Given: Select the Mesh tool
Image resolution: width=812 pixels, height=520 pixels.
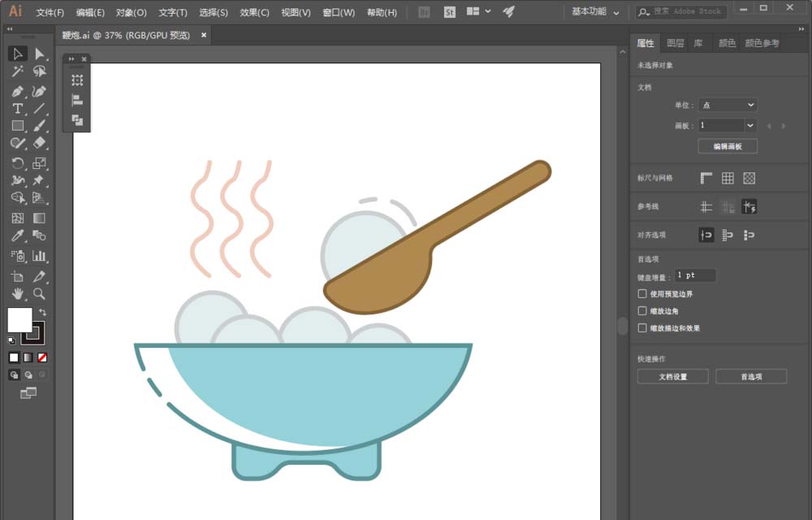Looking at the screenshot, I should [x=18, y=218].
